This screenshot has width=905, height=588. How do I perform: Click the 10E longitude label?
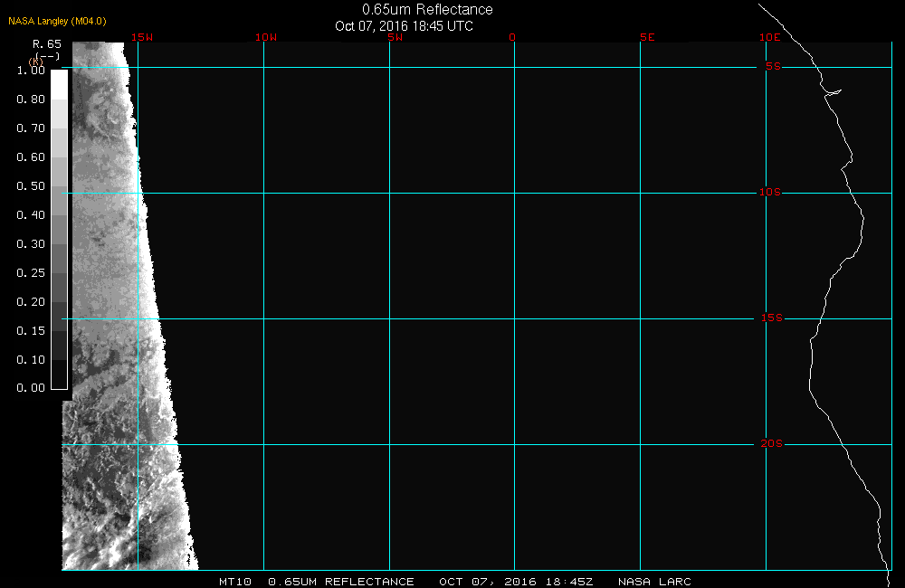pos(769,37)
